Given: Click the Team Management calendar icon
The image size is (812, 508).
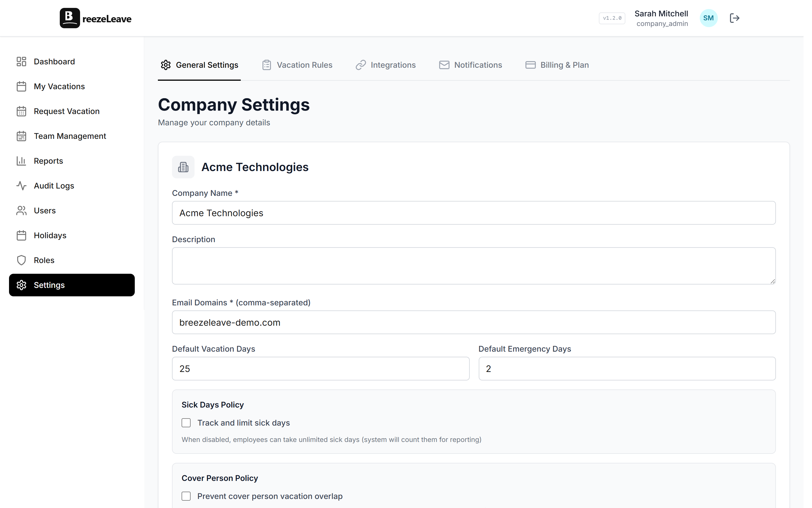Looking at the screenshot, I should coord(21,136).
